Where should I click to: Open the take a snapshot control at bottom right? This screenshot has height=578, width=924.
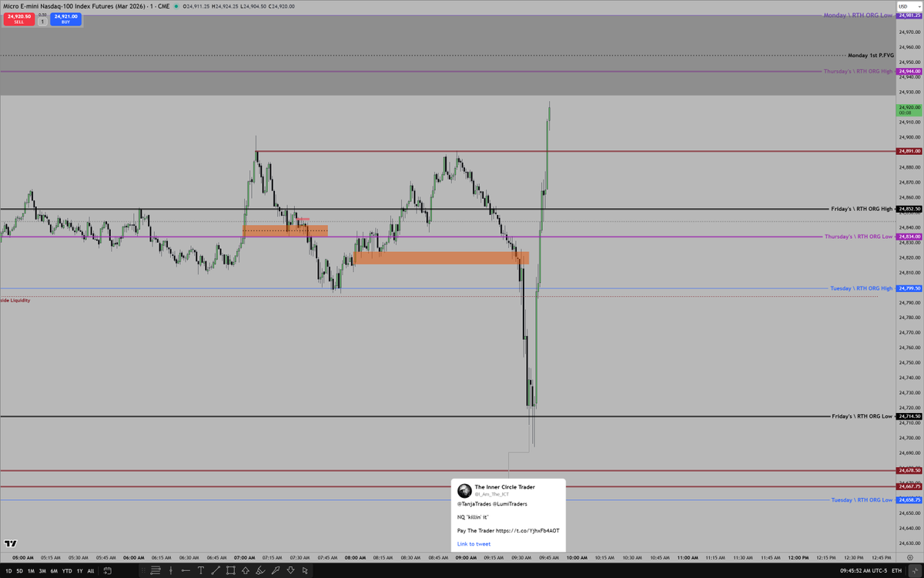pyautogui.click(x=915, y=570)
